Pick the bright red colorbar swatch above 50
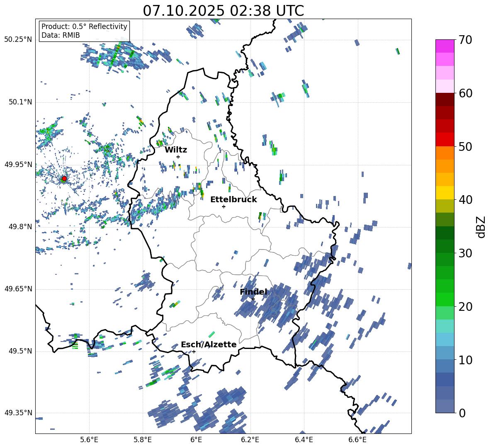Viewport: 491px width, 448px height. [445, 139]
